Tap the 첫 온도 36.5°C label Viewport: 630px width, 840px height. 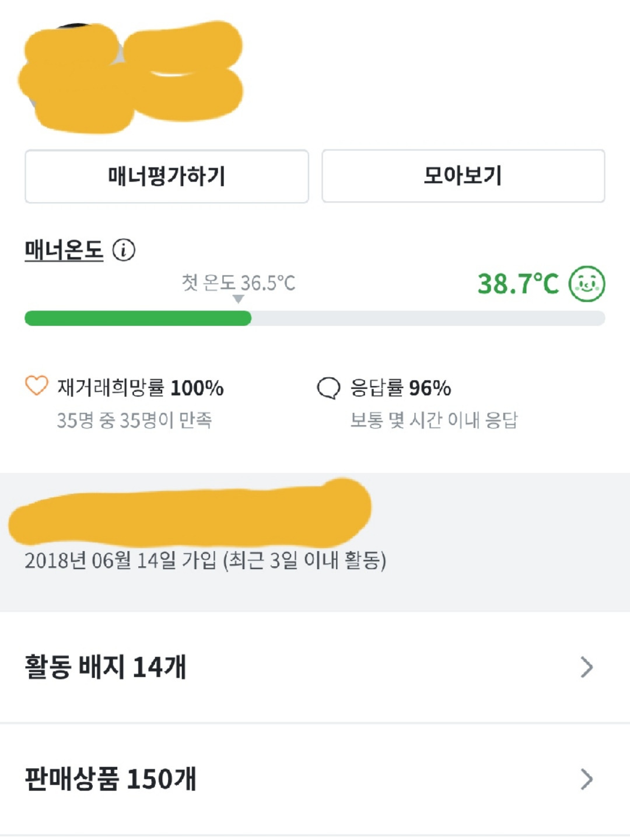tap(239, 283)
